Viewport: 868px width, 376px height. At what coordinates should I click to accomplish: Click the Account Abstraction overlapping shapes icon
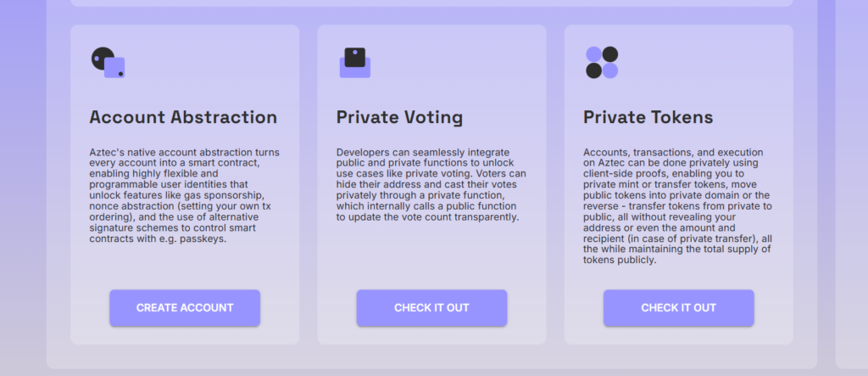tap(108, 63)
